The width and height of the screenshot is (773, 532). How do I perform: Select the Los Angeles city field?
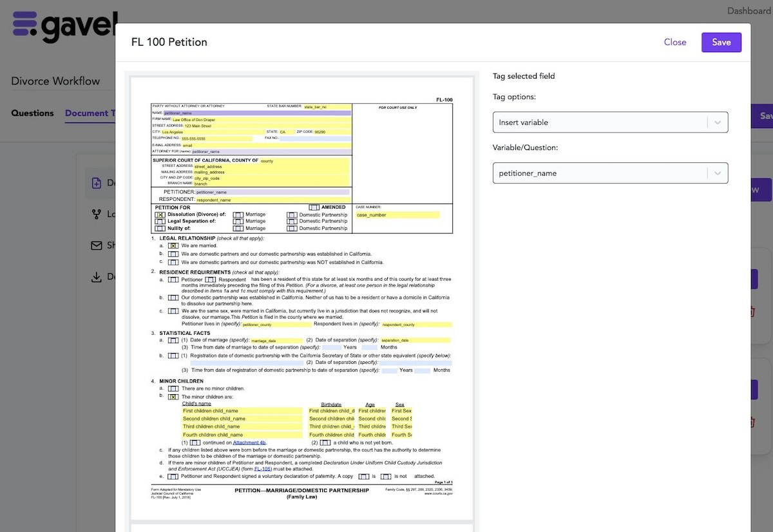pos(213,132)
